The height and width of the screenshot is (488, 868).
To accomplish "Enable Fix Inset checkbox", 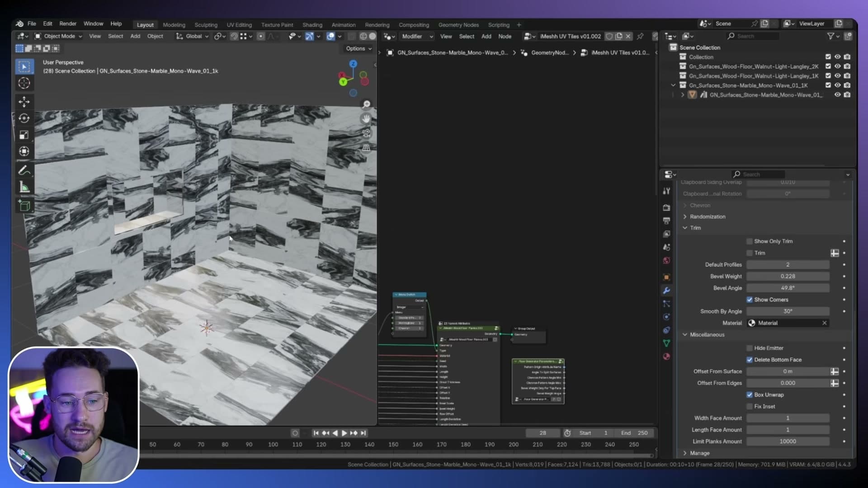I will [750, 407].
